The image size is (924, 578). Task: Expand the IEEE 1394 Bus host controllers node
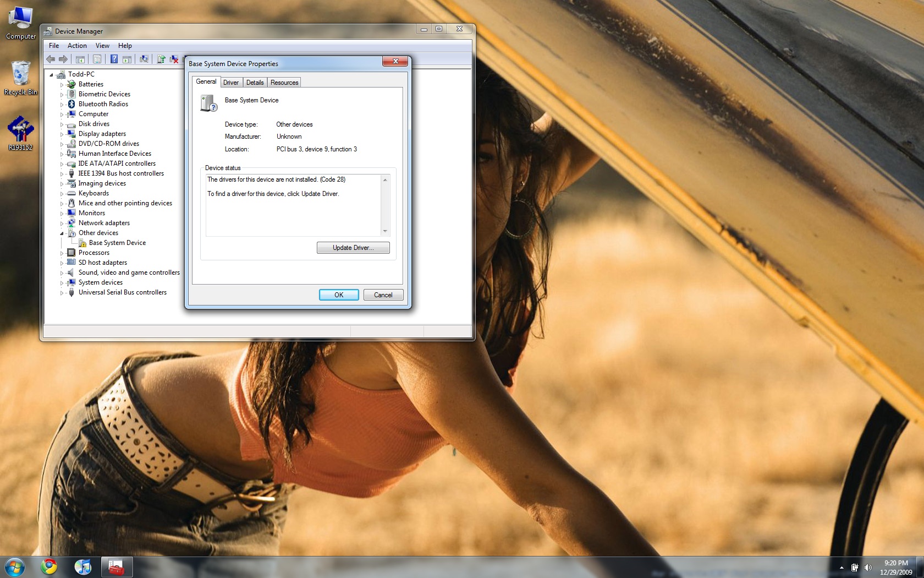(x=62, y=174)
